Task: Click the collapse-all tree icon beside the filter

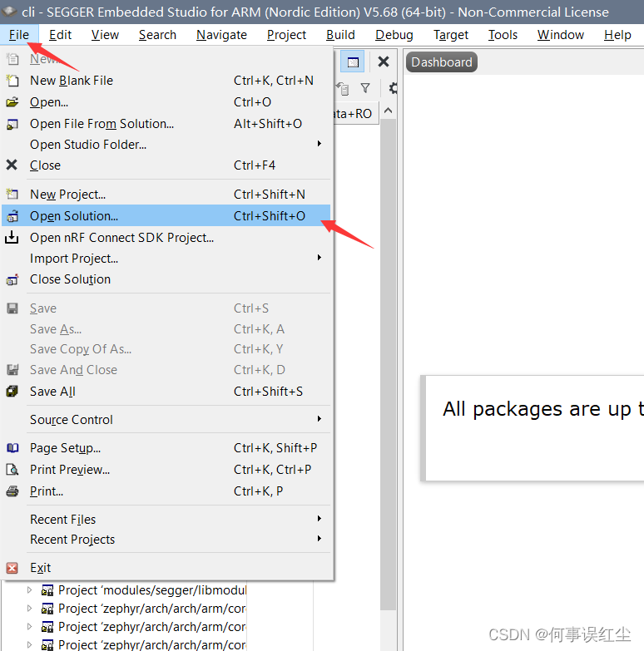Action: [342, 88]
